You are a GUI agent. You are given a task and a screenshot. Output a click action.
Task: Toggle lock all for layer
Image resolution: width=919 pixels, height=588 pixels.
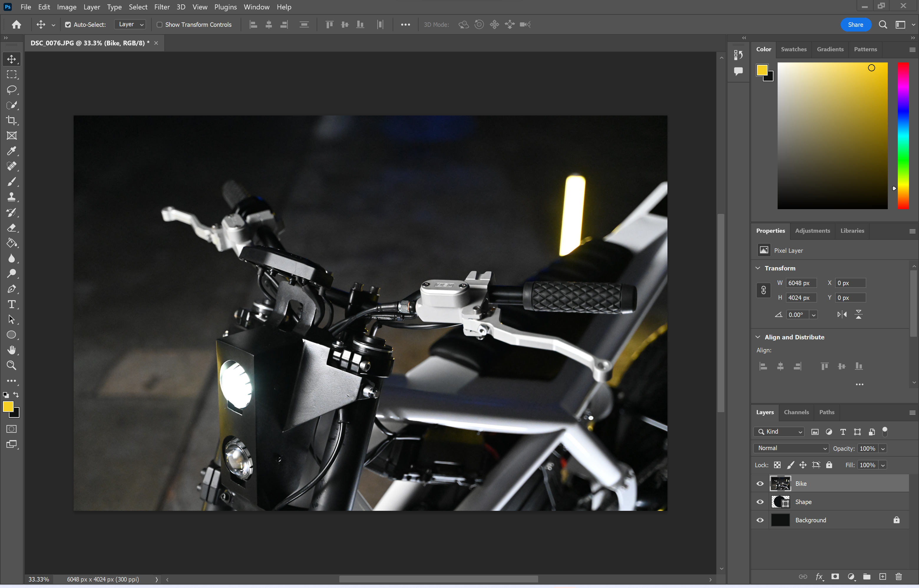point(829,465)
